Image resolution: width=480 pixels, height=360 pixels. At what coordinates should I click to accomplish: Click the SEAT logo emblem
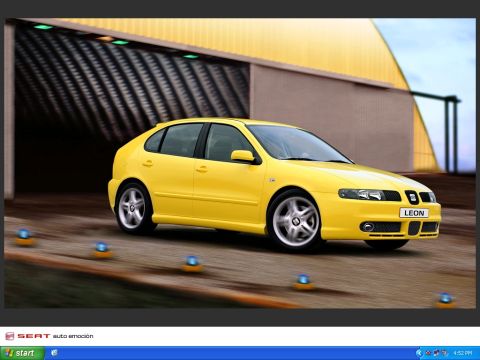pos(10,336)
